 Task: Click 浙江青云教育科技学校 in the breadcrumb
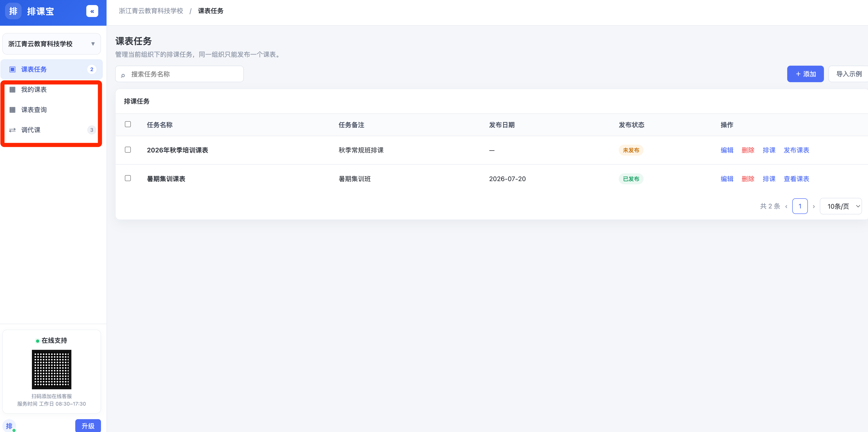(151, 11)
